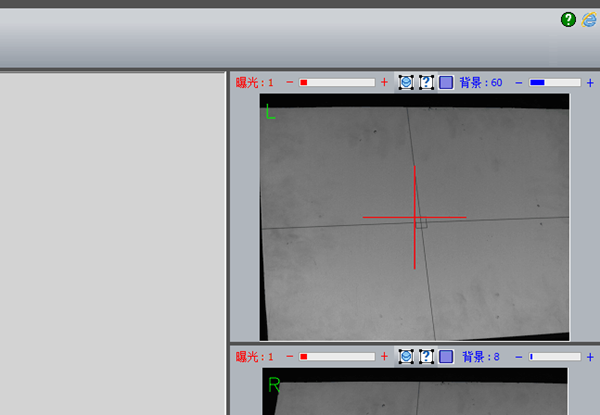The width and height of the screenshot is (600, 415).
Task: Decrease exposure with red minus for R camera
Action: (x=290, y=356)
